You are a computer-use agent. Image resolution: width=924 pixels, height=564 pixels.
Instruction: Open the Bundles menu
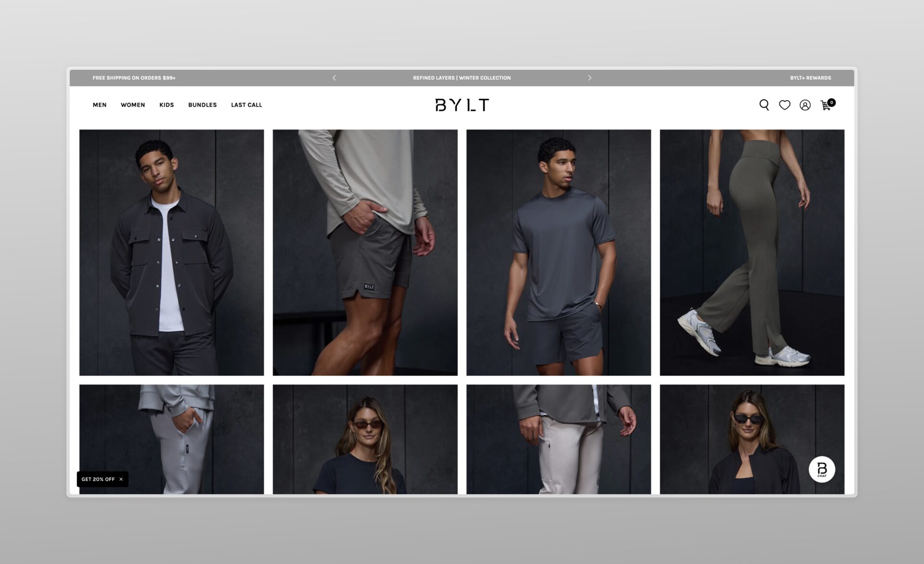pyautogui.click(x=202, y=105)
